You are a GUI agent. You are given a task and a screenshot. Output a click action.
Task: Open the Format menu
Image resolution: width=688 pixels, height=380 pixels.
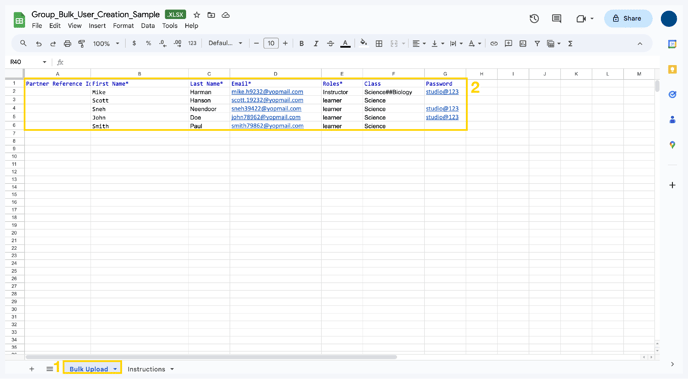tap(123, 26)
